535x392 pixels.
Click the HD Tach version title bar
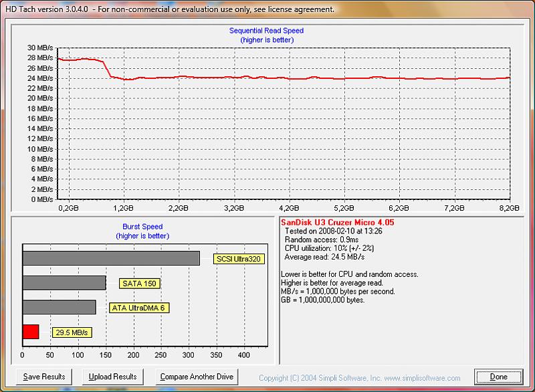(x=167, y=9)
